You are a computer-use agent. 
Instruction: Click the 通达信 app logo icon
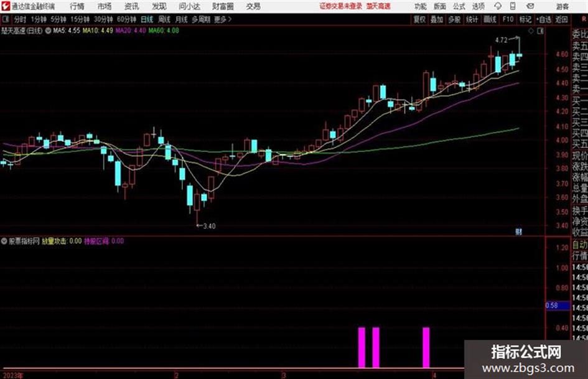5,6
